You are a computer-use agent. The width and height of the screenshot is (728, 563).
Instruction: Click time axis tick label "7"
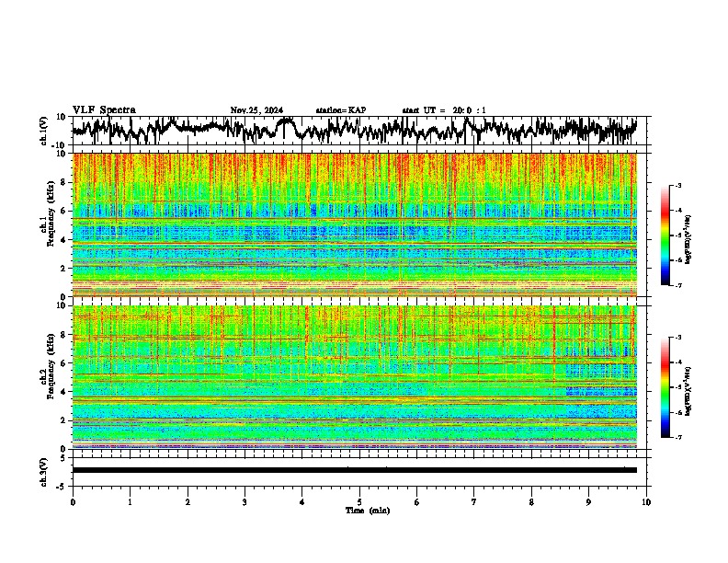pos(474,502)
